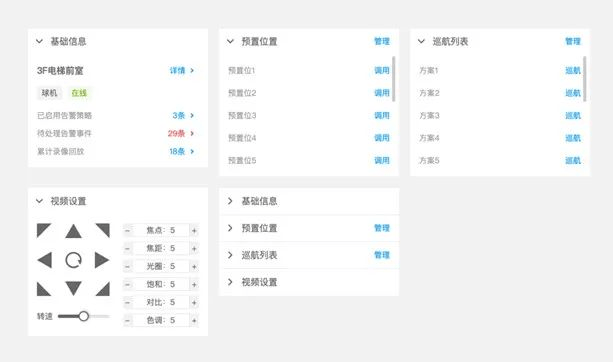
Task: Open the 18条 recorded playback link
Action: click(182, 151)
